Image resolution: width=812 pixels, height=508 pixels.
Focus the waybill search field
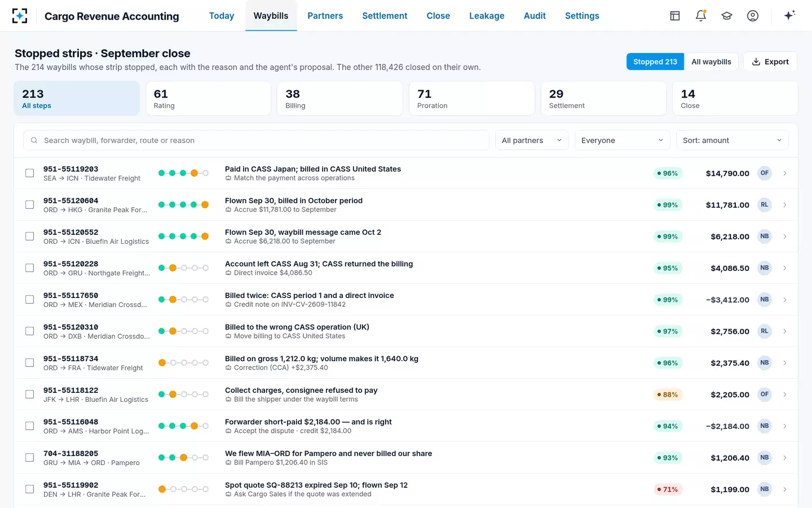tap(256, 141)
